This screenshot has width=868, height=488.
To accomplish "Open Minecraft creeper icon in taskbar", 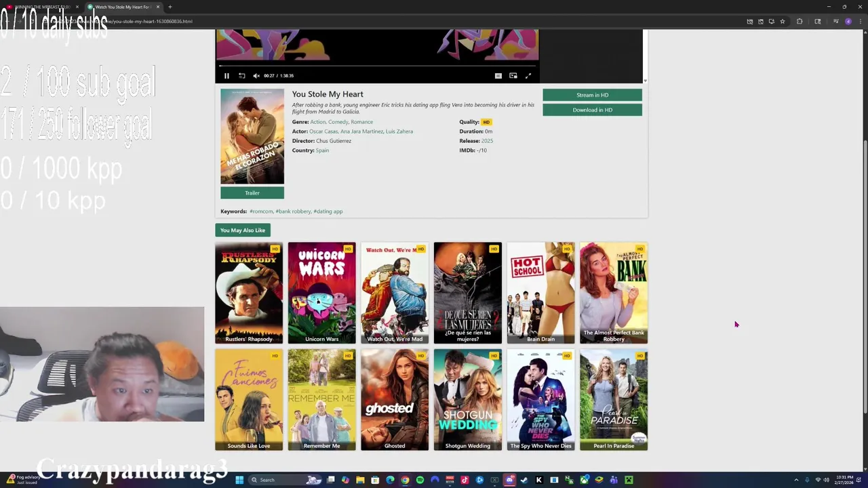I will coord(629,480).
